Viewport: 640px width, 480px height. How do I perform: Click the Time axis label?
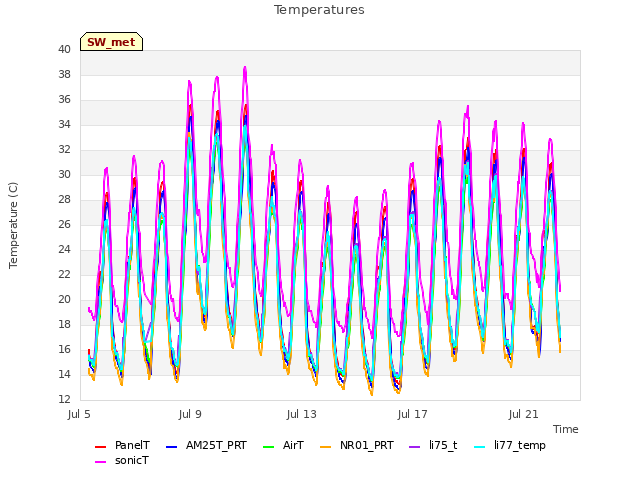[x=566, y=429]
